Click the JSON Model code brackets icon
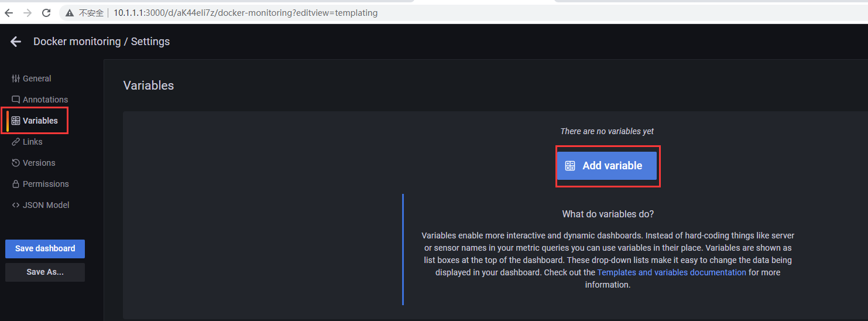This screenshot has height=321, width=868. pos(16,205)
